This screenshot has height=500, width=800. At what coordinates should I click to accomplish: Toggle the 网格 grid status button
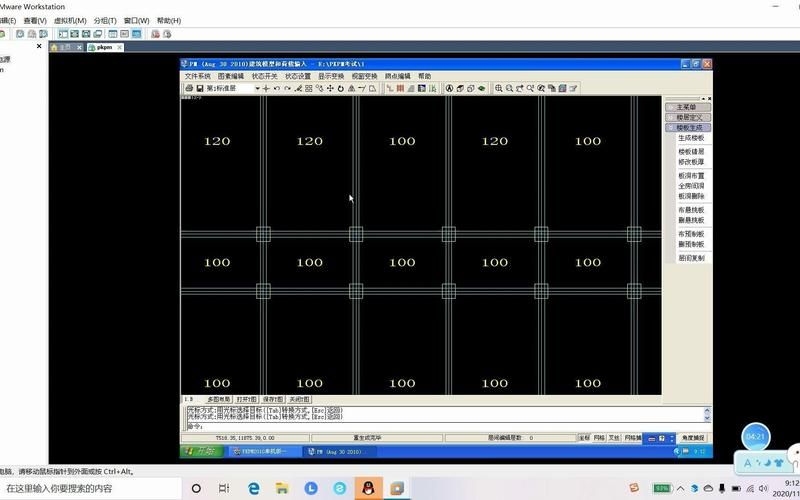point(599,438)
